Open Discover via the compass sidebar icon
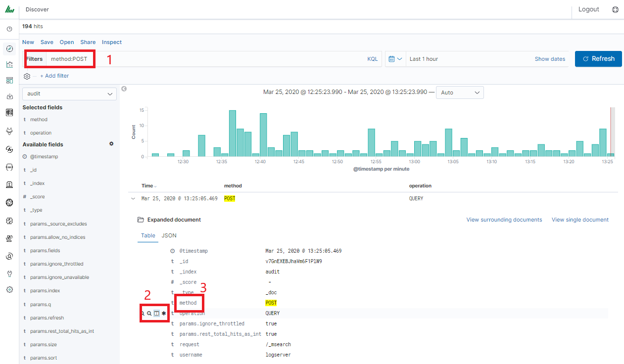 [x=9, y=48]
